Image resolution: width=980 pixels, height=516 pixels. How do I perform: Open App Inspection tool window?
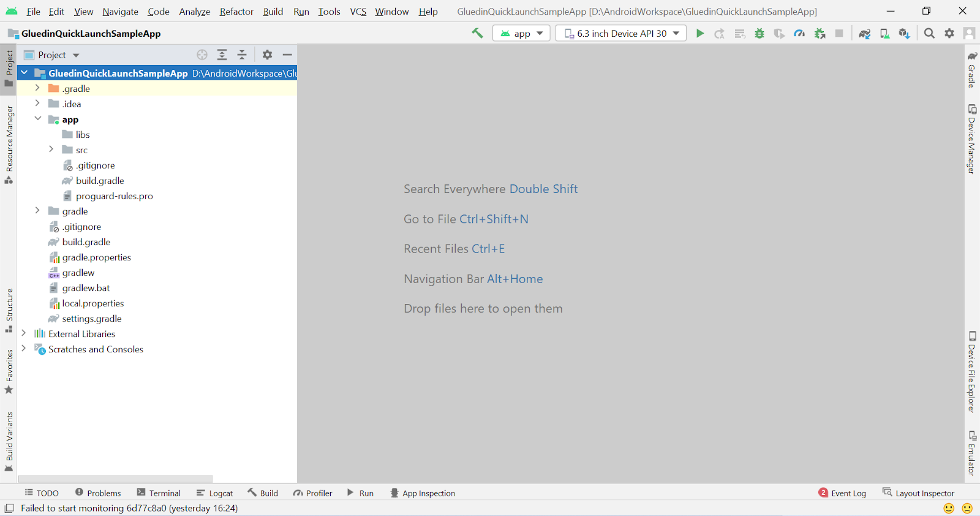click(x=423, y=493)
